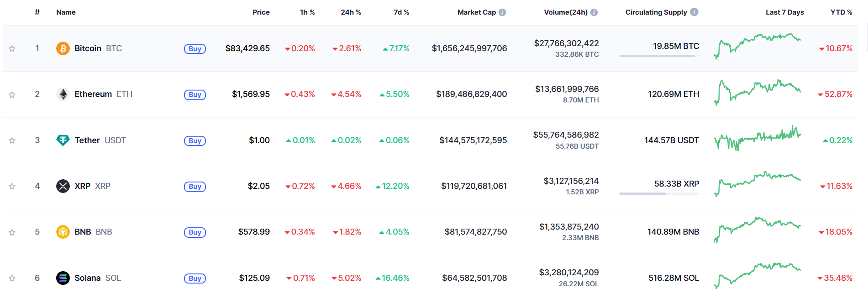Open Volume(24h) info tooltip icon

(x=594, y=12)
